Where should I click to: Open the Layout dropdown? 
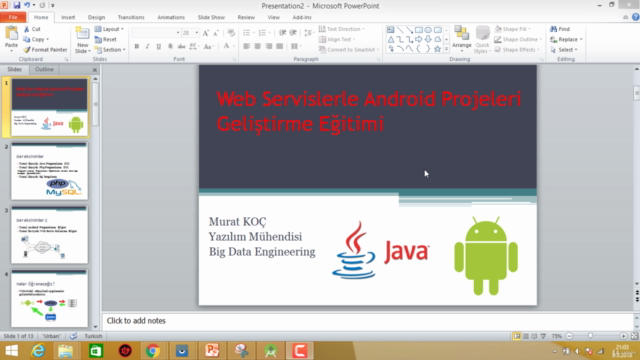coord(109,29)
